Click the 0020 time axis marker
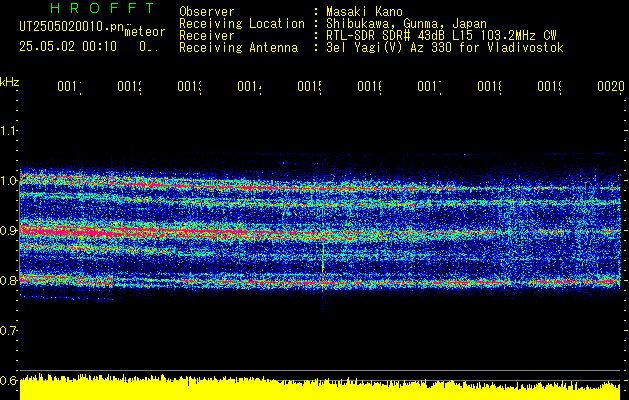This screenshot has width=629, height=400. pos(611,86)
